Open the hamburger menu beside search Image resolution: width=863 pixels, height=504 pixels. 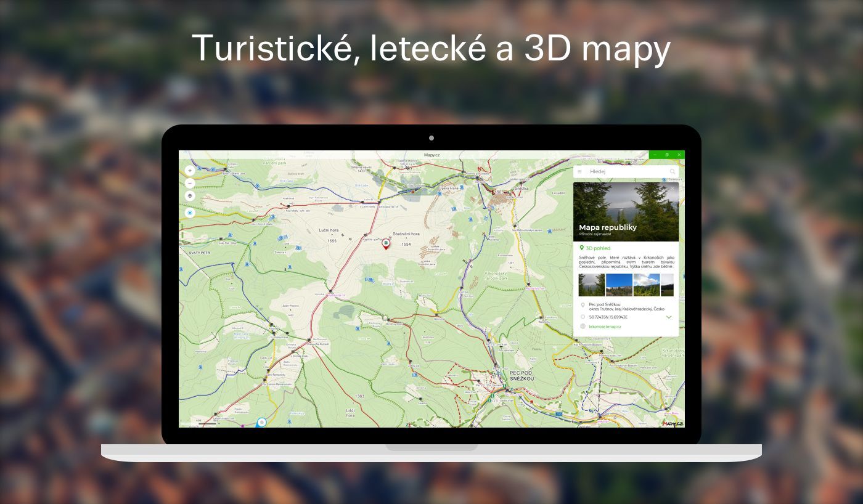(x=579, y=172)
